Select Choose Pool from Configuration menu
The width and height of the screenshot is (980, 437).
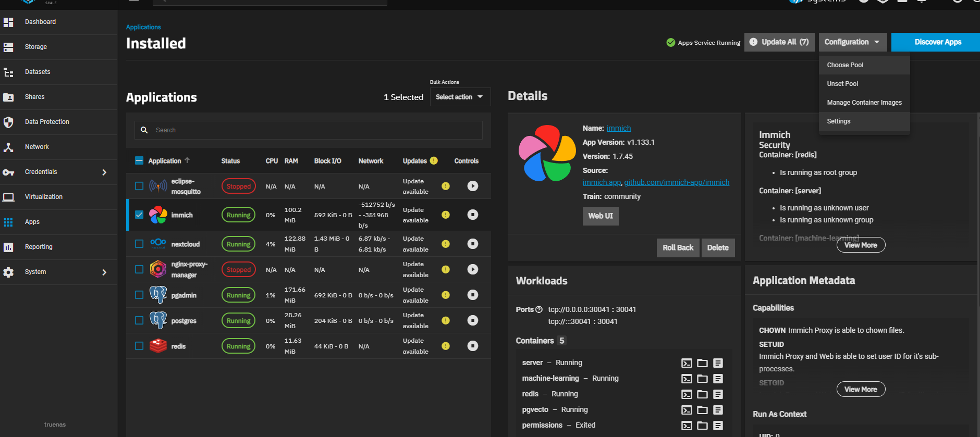point(845,65)
